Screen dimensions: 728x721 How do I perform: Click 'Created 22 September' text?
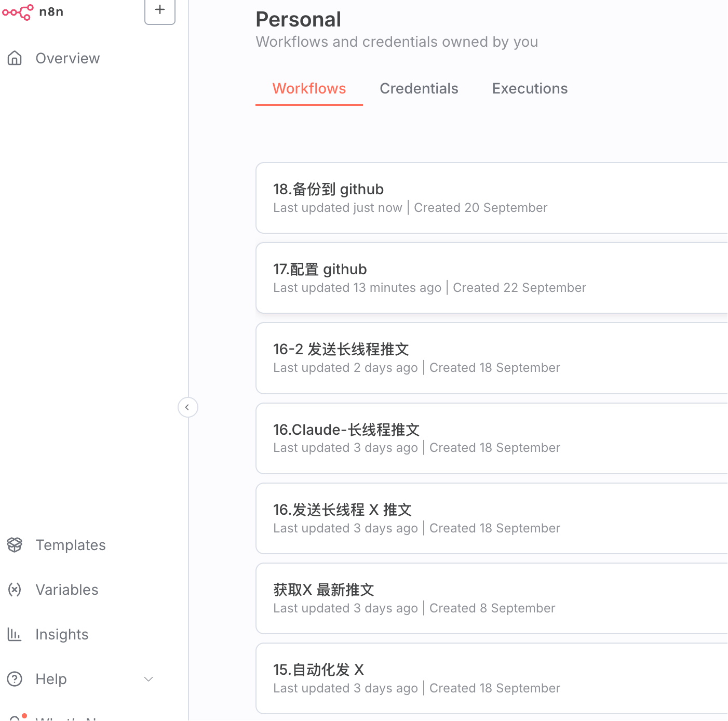pos(519,288)
